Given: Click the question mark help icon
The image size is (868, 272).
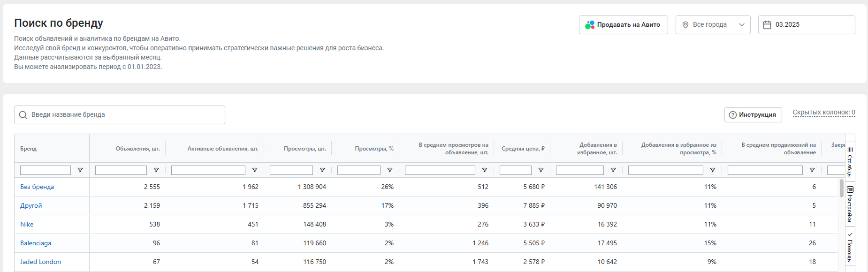Looking at the screenshot, I should click(733, 115).
